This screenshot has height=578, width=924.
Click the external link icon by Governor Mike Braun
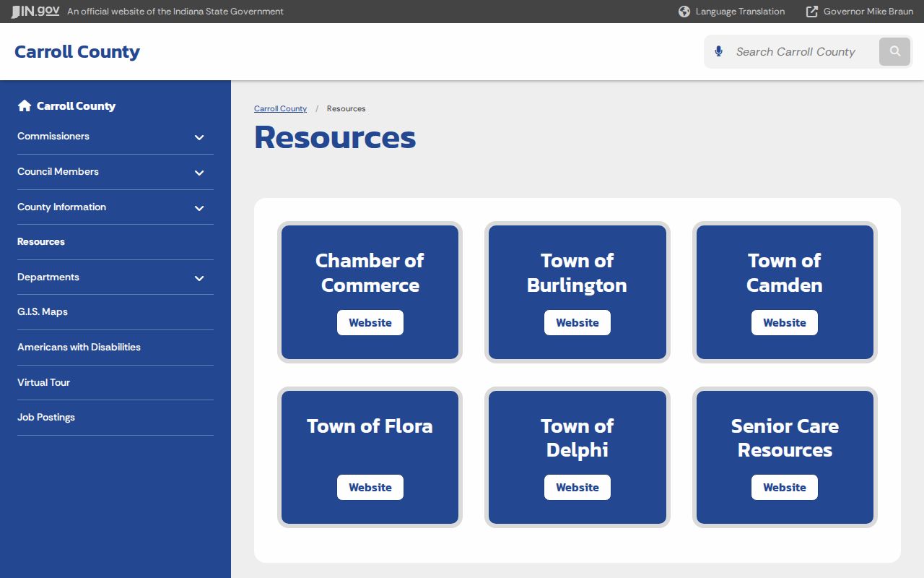812,12
